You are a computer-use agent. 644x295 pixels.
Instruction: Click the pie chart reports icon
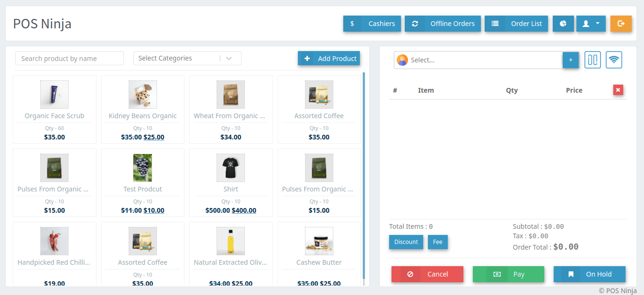coord(563,24)
